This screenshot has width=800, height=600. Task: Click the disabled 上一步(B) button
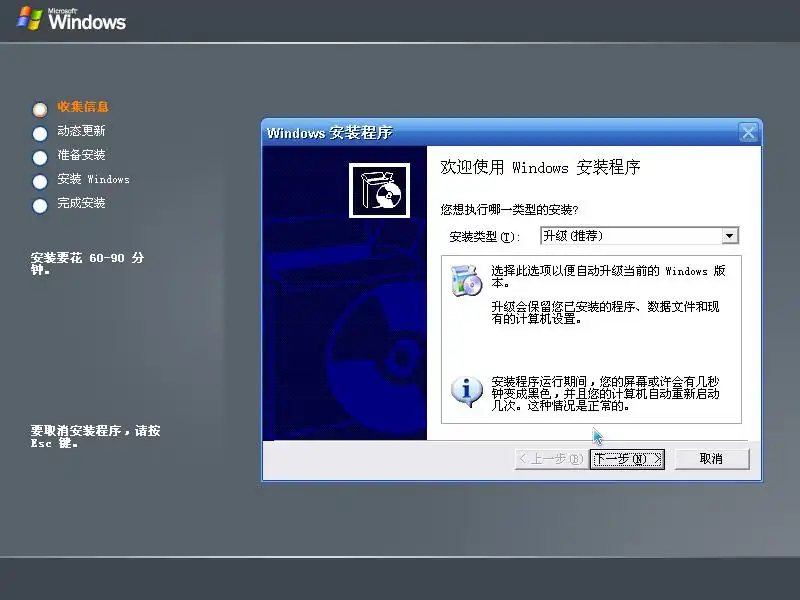(x=551, y=459)
